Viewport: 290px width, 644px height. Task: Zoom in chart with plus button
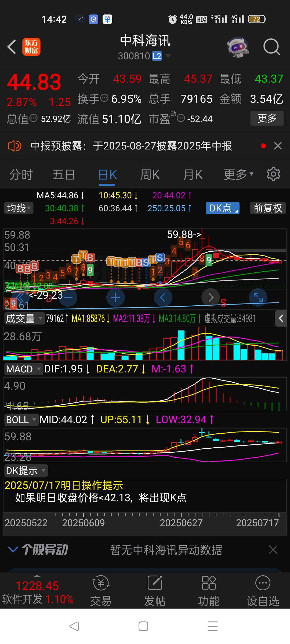[x=115, y=297]
